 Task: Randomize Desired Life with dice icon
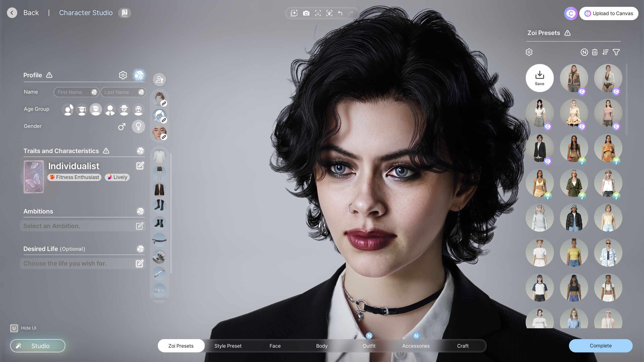tap(140, 249)
